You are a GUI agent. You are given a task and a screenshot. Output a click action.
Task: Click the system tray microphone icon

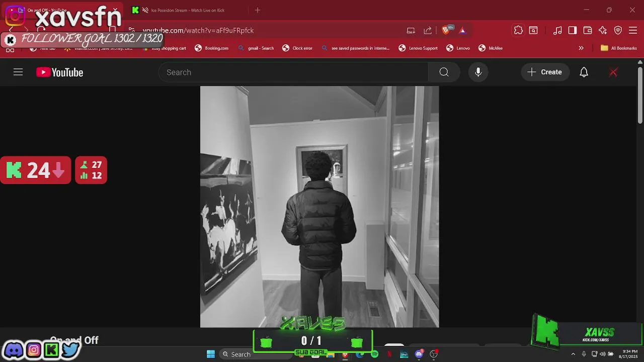[584, 354]
